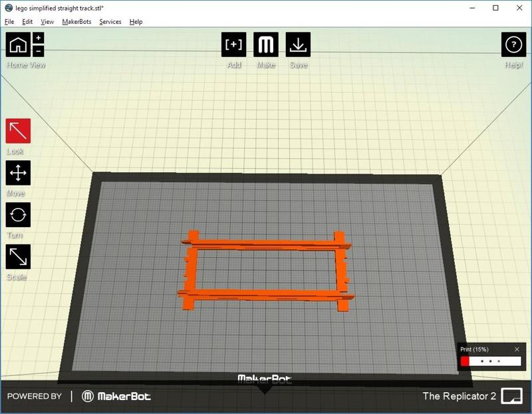Open the Help menu
Image resolution: width=532 pixels, height=414 pixels.
tap(136, 22)
